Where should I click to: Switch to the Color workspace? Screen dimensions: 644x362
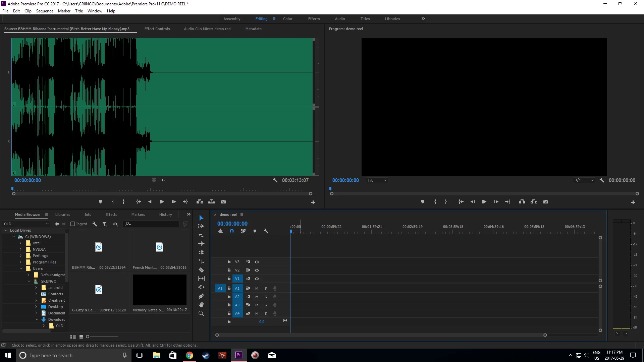click(x=287, y=19)
